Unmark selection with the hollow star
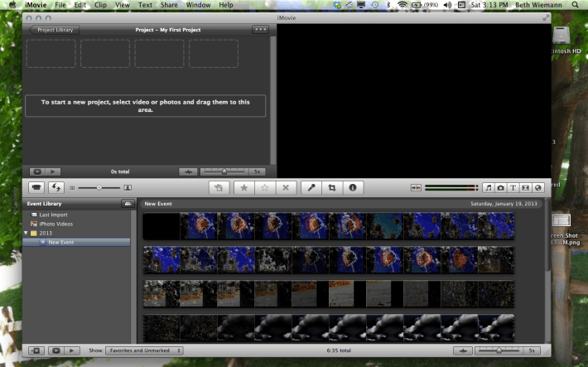588x367 pixels. 265,188
